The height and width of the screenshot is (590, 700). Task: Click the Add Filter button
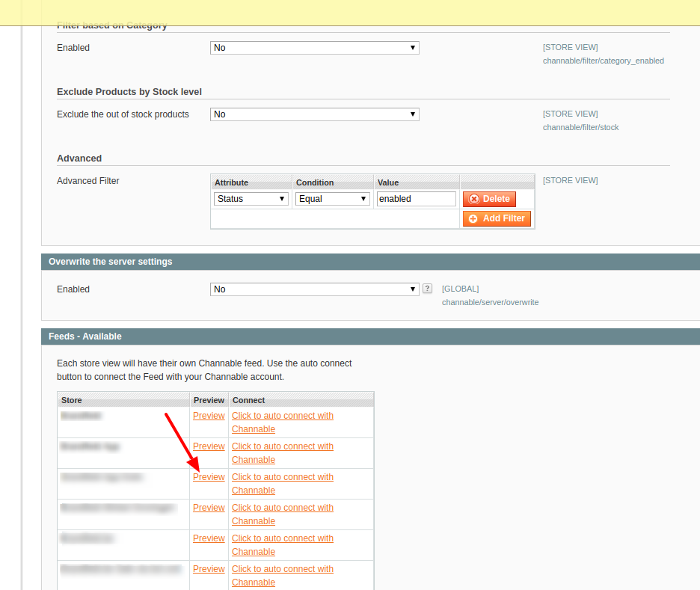click(x=496, y=218)
